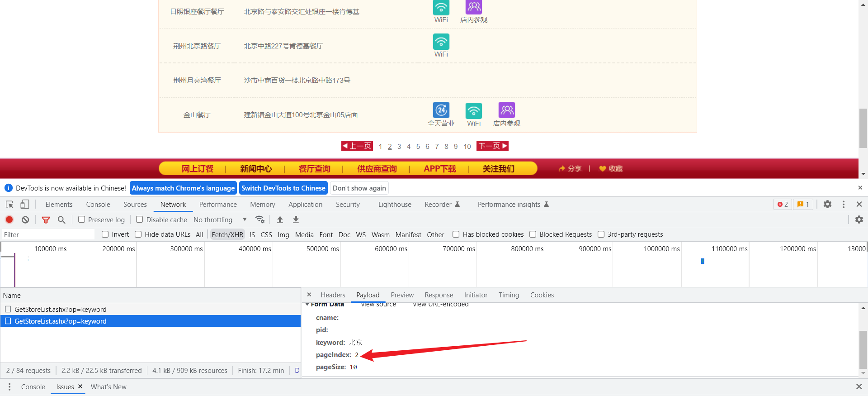Open drawer three-dot menu

(9, 387)
